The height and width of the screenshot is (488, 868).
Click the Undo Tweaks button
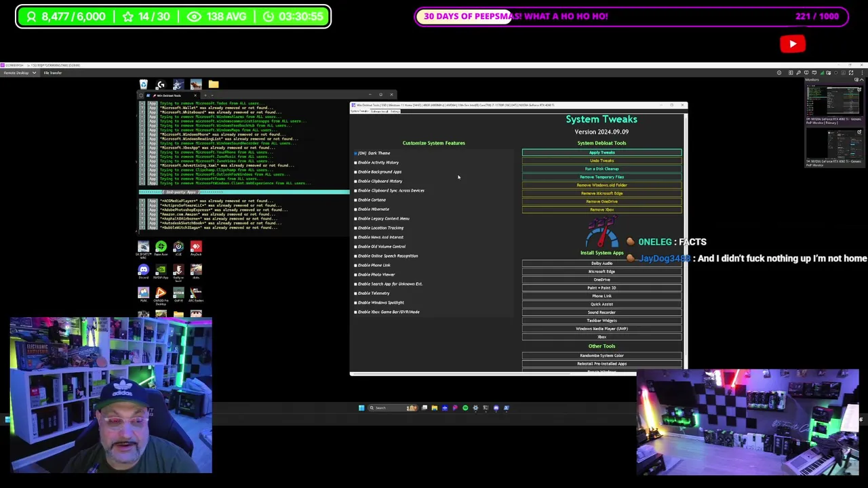[x=601, y=161]
